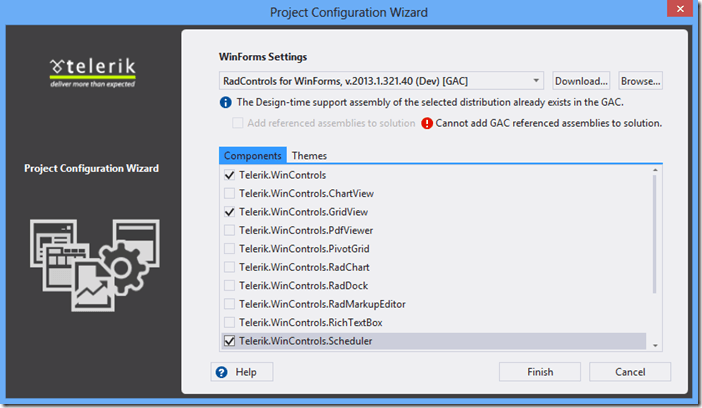Select the Telerik.WinControls.RadDock label text
The height and width of the screenshot is (408, 702).
[303, 286]
